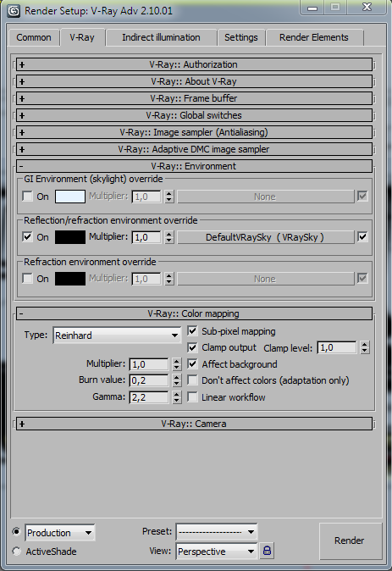Enable GI Environment skylight override On
The image size is (392, 571).
pyautogui.click(x=27, y=197)
